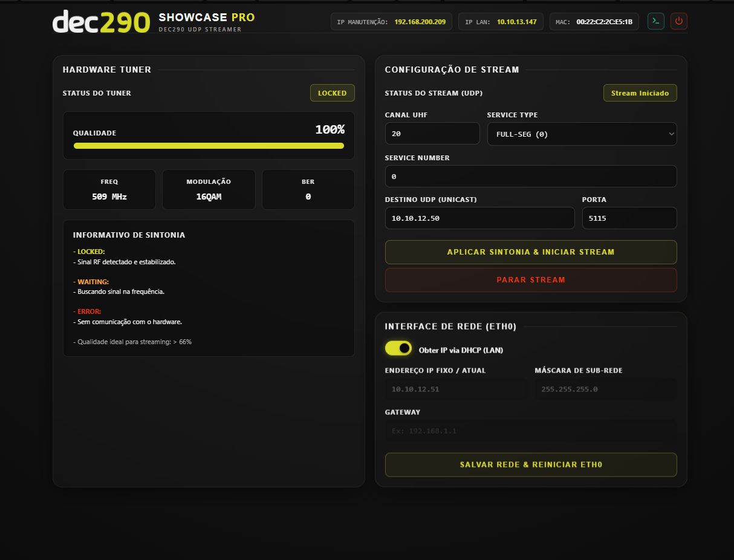734x560 pixels.
Task: Click the 100% quality value
Action: (330, 129)
